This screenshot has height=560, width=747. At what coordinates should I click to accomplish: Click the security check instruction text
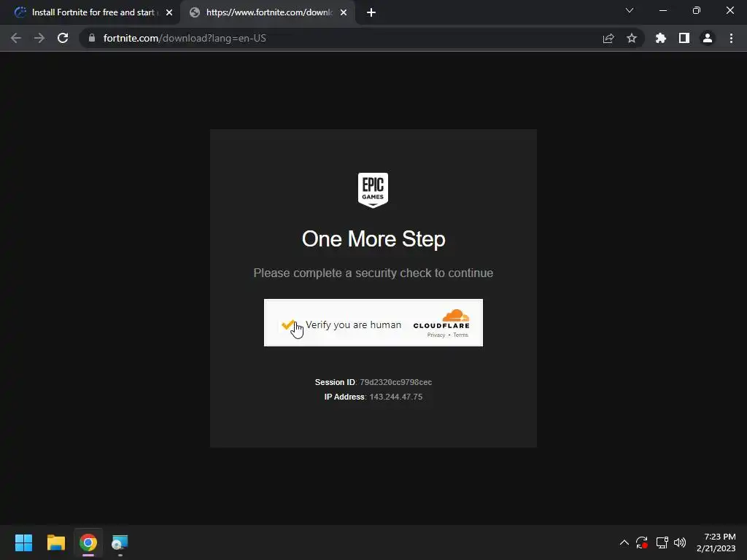(x=373, y=273)
